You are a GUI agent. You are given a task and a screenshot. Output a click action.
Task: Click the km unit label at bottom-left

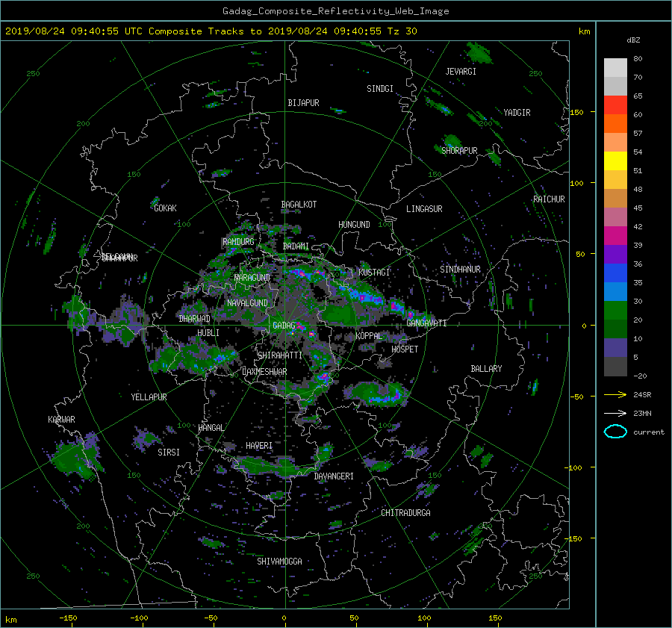[11, 620]
